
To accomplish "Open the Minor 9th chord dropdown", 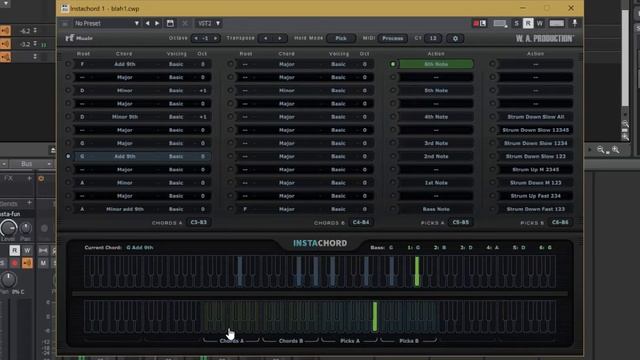I will tap(124, 117).
